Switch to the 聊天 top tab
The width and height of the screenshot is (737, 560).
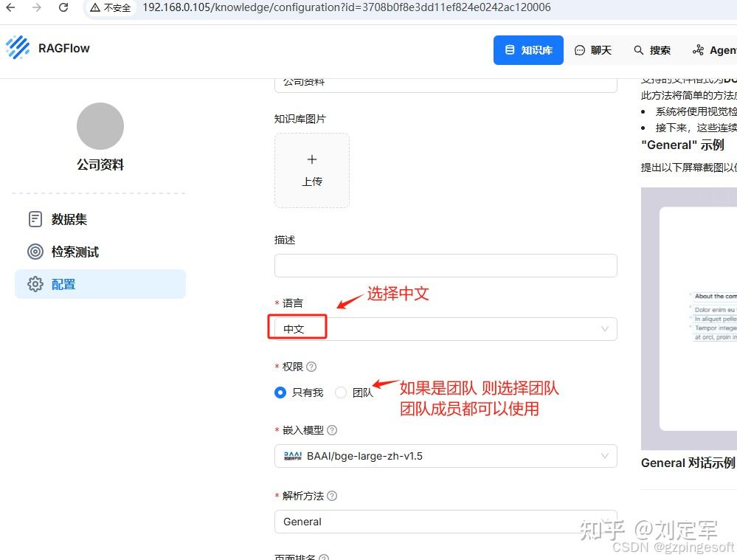click(593, 50)
